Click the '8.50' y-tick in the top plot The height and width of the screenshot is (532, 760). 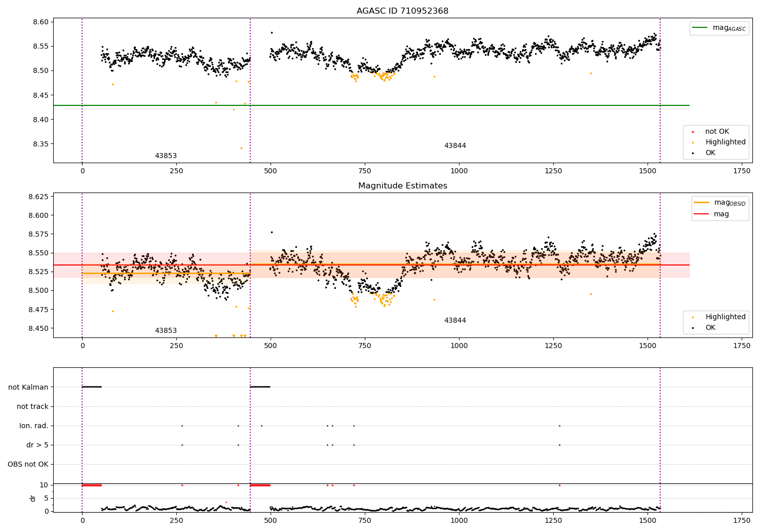41,71
